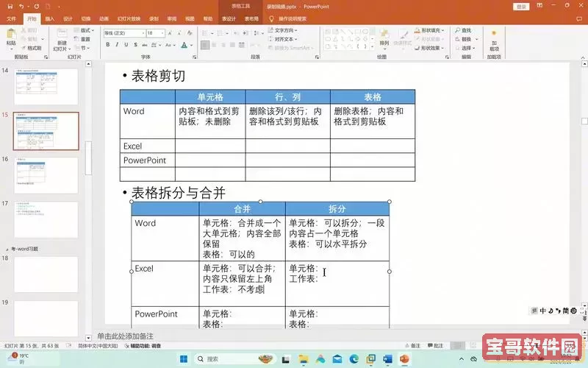This screenshot has width=588, height=368.
Task: Align text left in the paragraph group
Action: [205, 45]
